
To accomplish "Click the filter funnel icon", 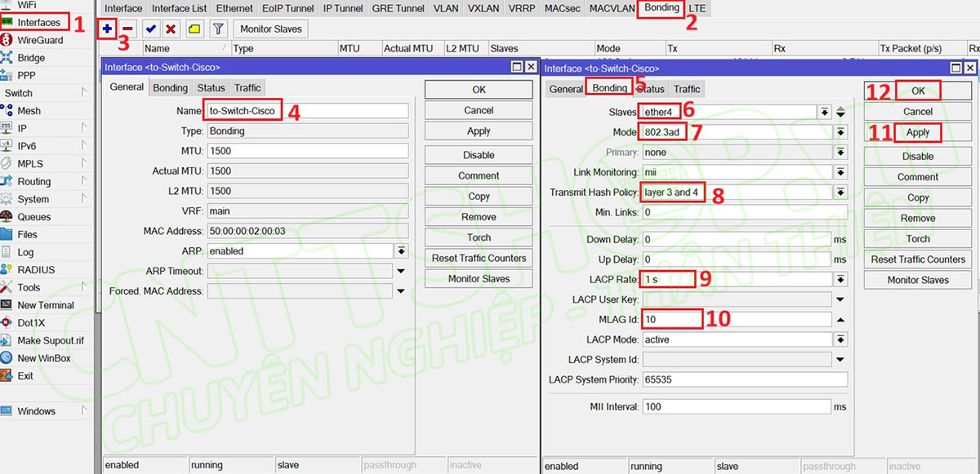I will 218,29.
